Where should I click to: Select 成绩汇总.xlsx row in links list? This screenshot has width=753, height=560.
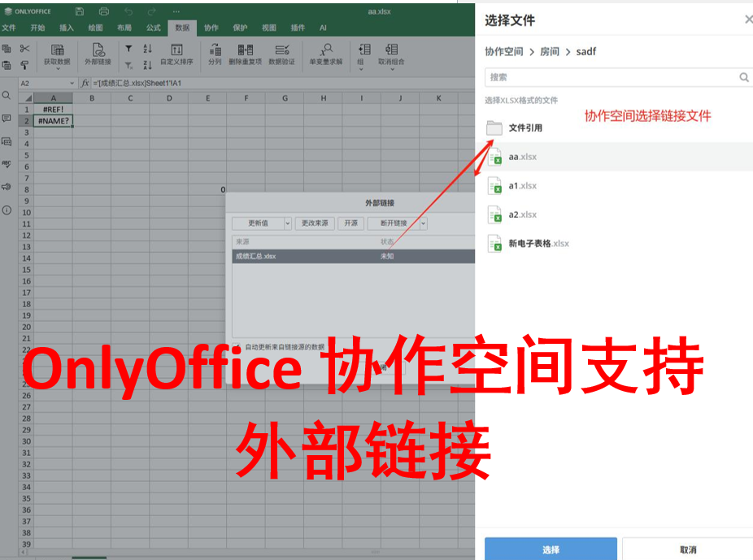354,256
